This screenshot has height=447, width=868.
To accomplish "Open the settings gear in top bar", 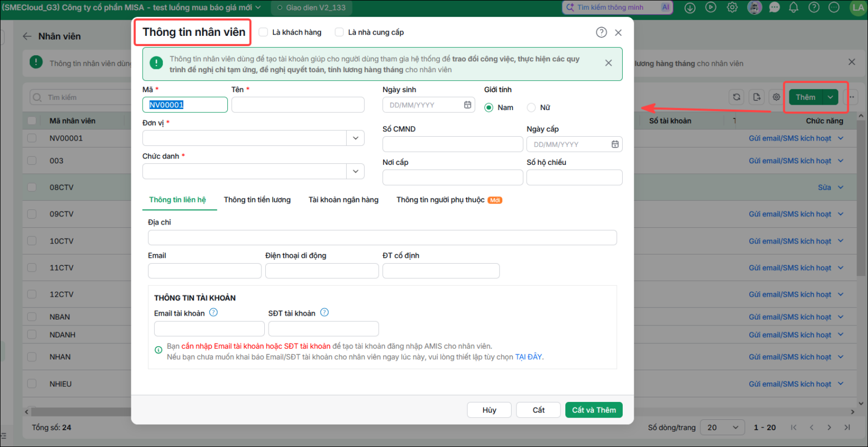I will point(732,8).
